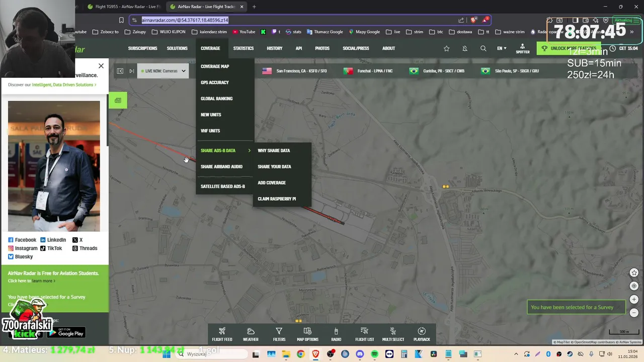Open the Filters tool
Screen dimensions: 644x362
tap(279, 334)
